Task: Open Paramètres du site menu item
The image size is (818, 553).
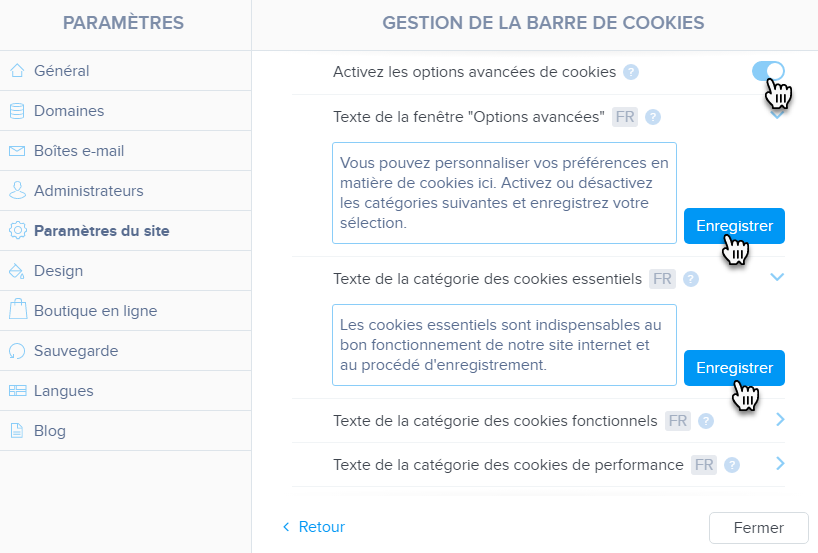Action: (x=101, y=231)
